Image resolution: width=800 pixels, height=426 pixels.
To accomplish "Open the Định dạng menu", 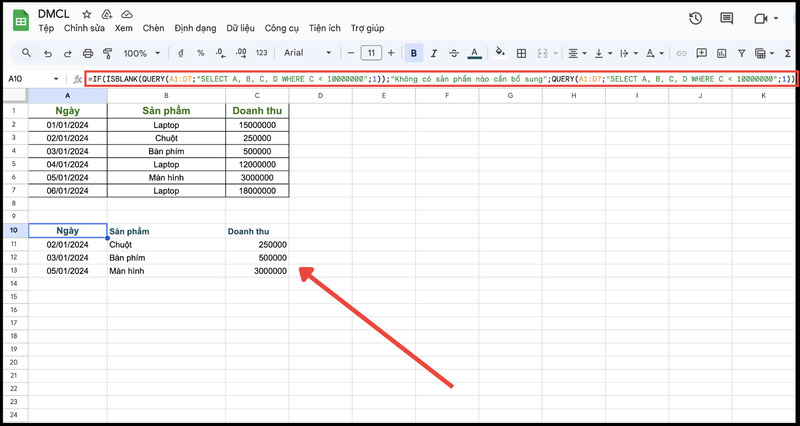I will tap(193, 29).
